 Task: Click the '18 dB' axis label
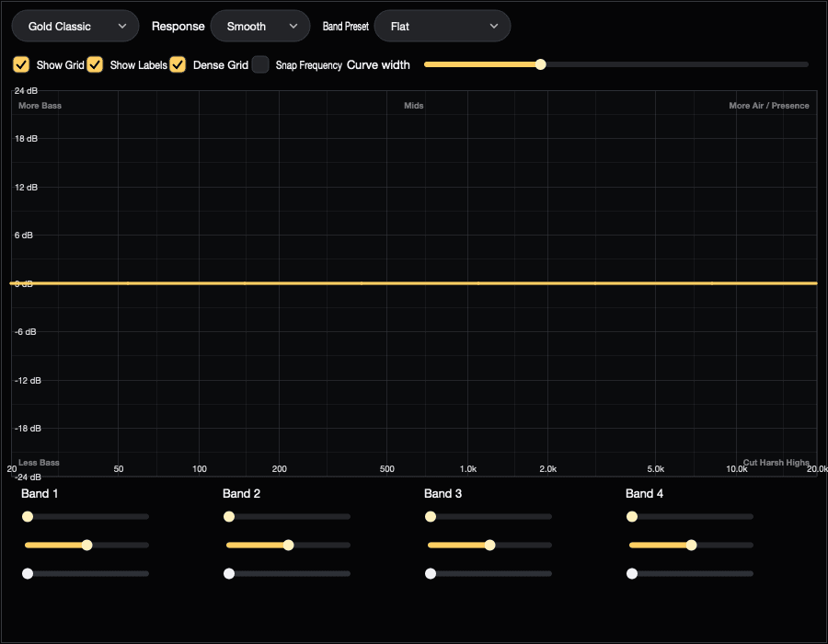click(x=26, y=139)
